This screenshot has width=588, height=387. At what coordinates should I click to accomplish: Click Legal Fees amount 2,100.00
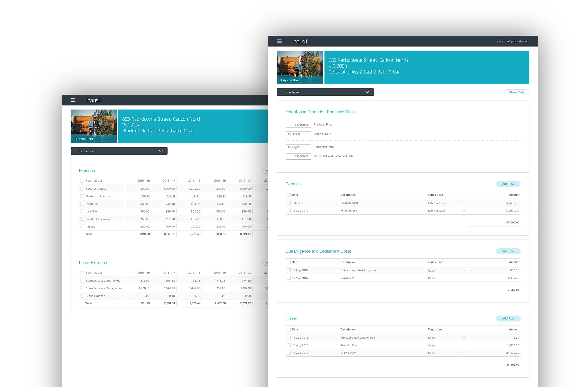[x=513, y=278]
